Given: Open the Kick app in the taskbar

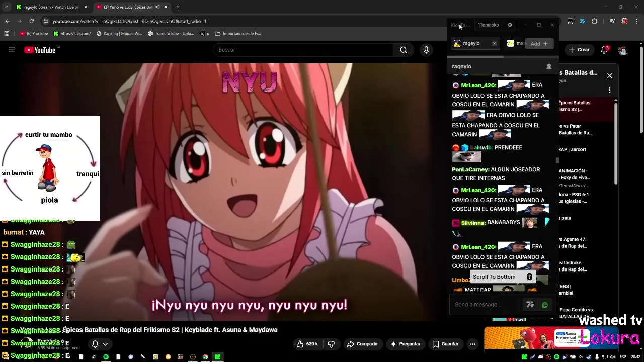Looking at the screenshot, I should 217,357.
